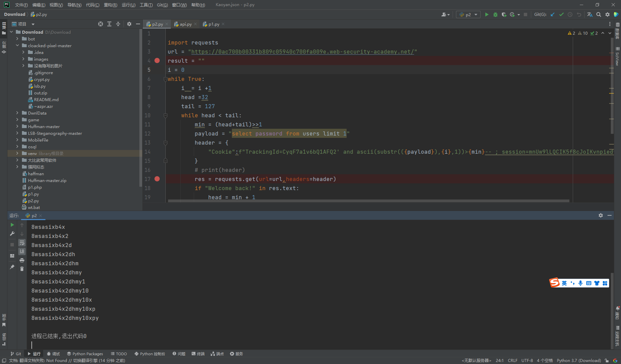Image resolution: width=621 pixels, height=364 pixels.
Task: Run the p2 configuration from the toolbar
Action: coord(487,14)
